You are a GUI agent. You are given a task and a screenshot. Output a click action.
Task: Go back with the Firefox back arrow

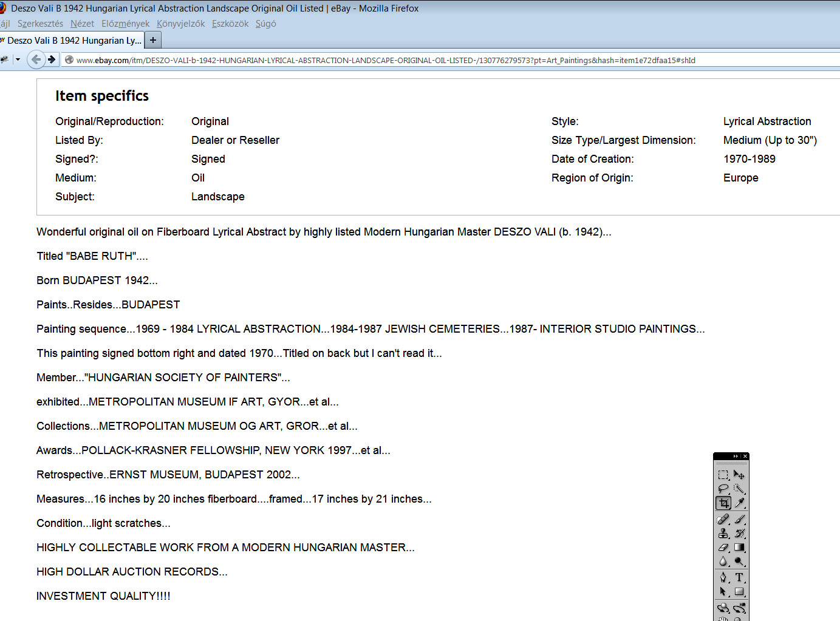coord(36,59)
